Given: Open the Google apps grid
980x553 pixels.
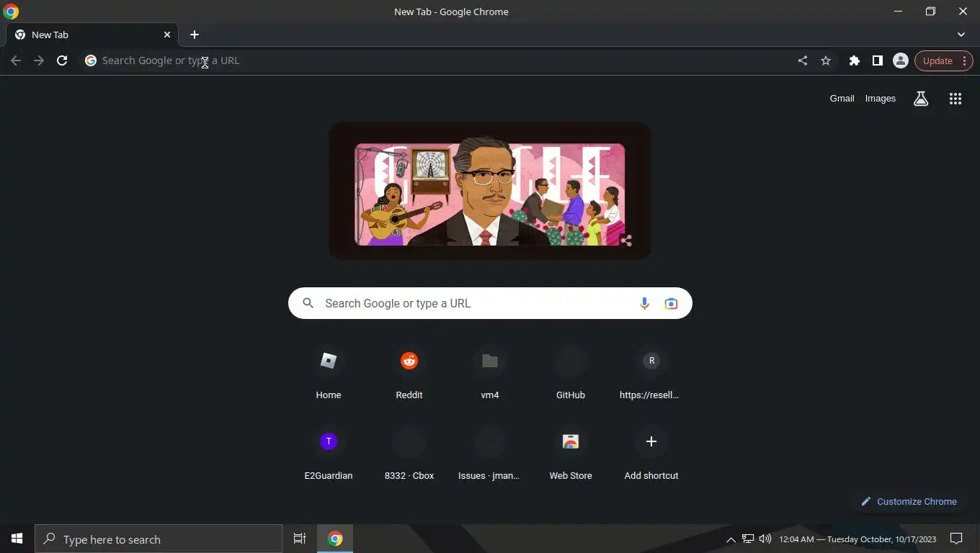Looking at the screenshot, I should tap(955, 99).
